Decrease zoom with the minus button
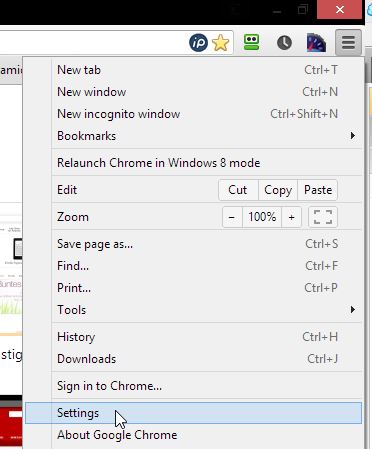This screenshot has height=449, width=372. click(232, 217)
